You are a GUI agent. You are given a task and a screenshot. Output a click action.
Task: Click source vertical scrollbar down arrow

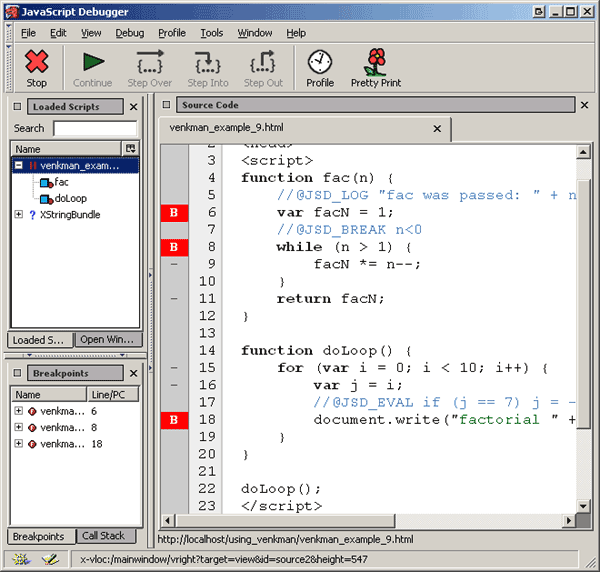(583, 506)
